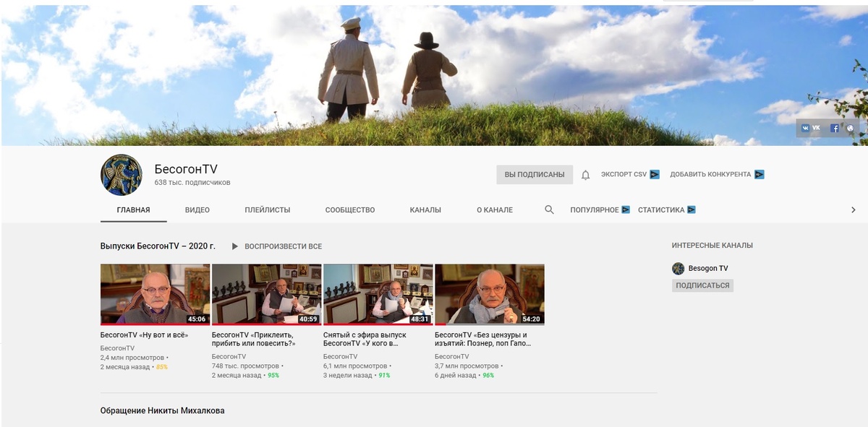Screen dimensions: 868x427
Task: Click the 91% rating on third video
Action: [384, 376]
